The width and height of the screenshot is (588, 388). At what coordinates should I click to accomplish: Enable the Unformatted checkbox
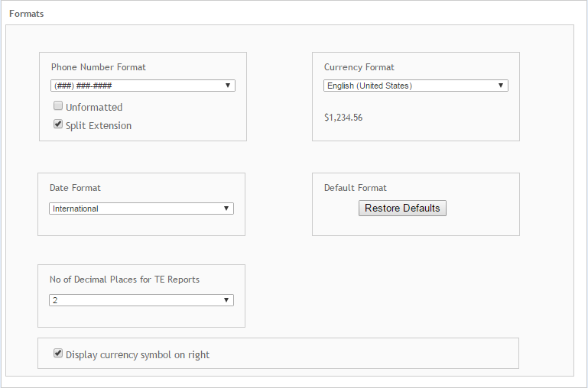58,106
